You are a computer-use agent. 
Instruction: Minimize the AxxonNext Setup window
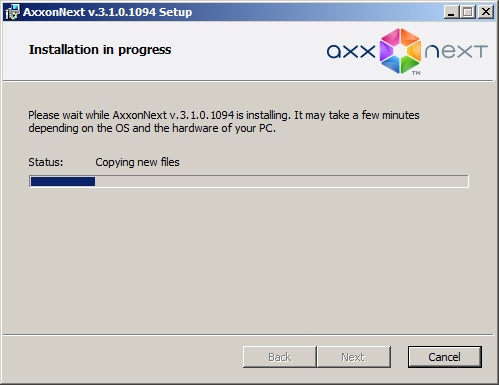pyautogui.click(x=451, y=12)
